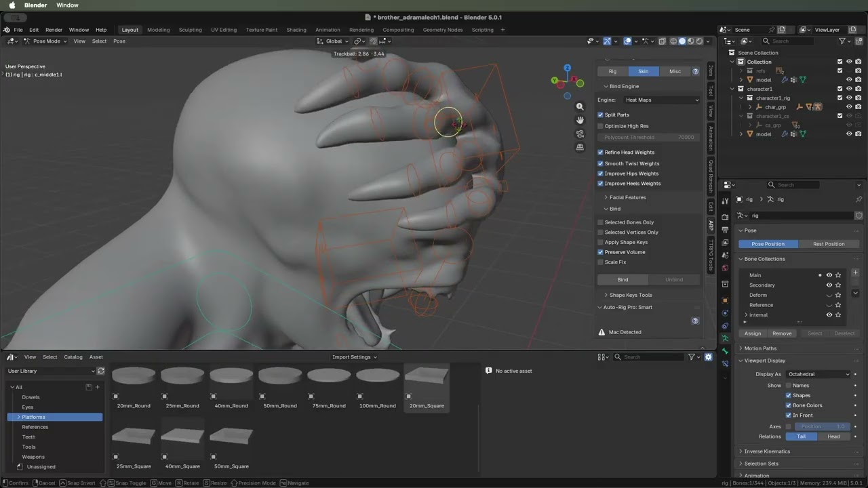Toggle viewport gizmos icon
868x488 pixels.
608,41
